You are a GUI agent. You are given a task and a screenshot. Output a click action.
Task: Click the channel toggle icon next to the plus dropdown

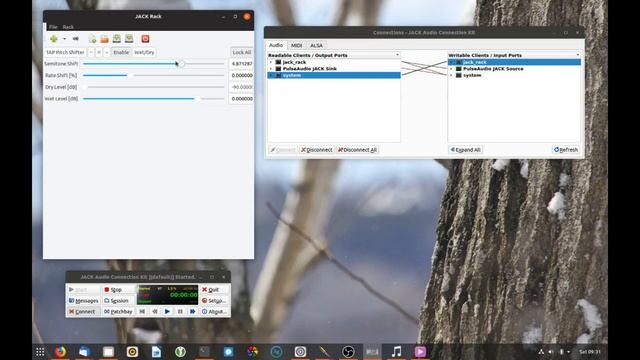click(76, 39)
